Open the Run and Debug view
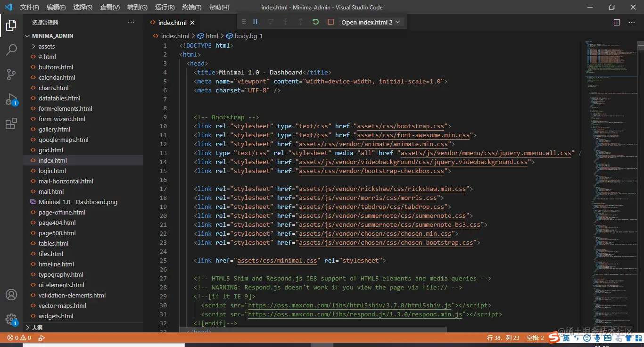 (x=11, y=99)
